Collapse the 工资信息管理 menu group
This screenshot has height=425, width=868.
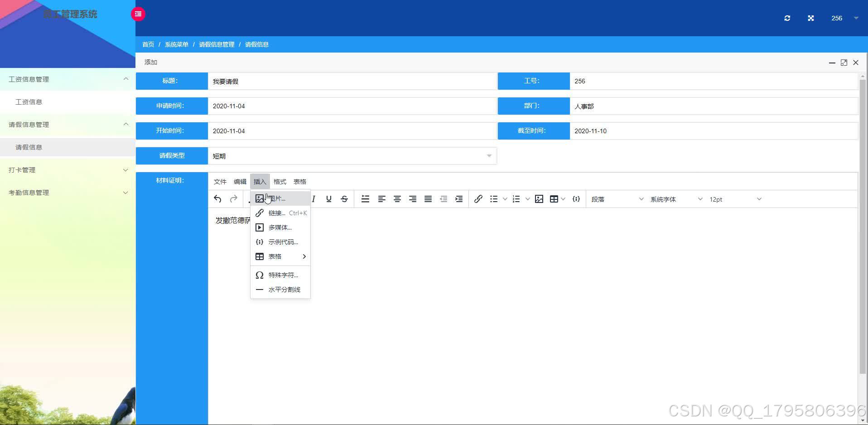click(x=68, y=79)
